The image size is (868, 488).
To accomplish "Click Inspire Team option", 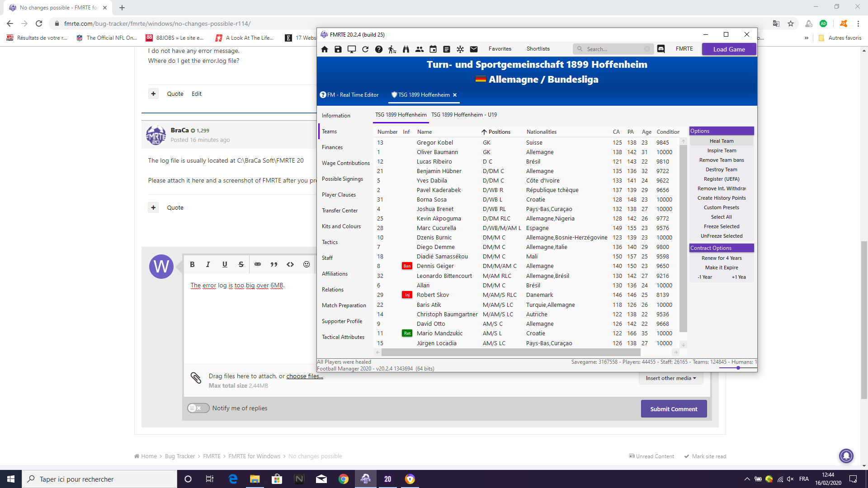I will [x=722, y=150].
